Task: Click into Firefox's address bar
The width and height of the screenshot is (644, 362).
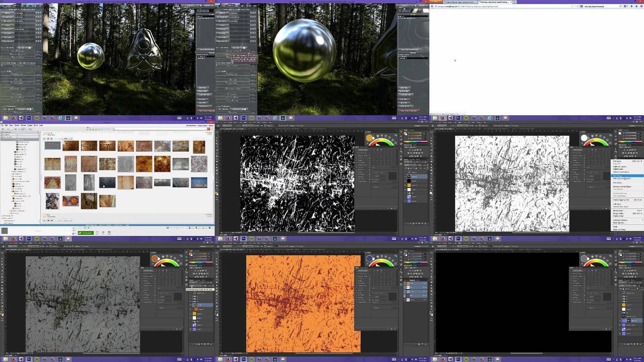Action: (x=503, y=6)
